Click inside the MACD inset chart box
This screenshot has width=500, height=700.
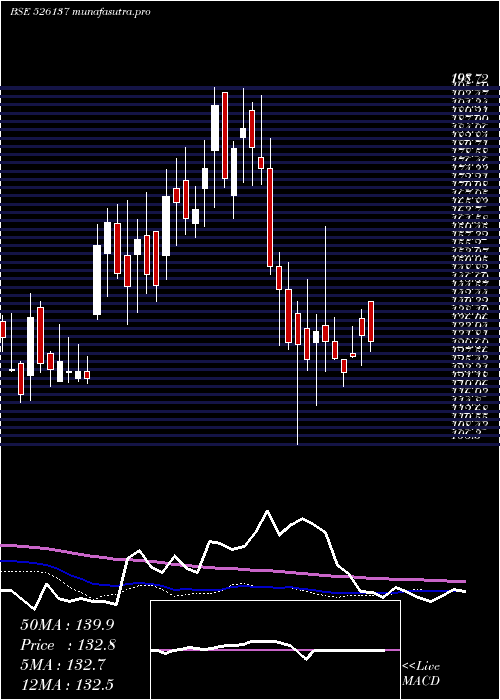[275, 650]
